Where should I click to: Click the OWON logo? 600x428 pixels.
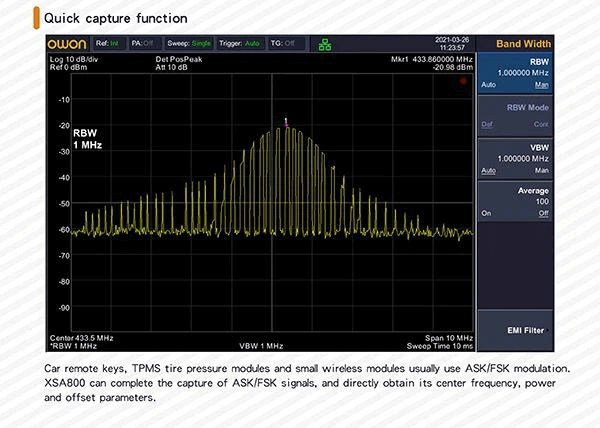tap(67, 44)
